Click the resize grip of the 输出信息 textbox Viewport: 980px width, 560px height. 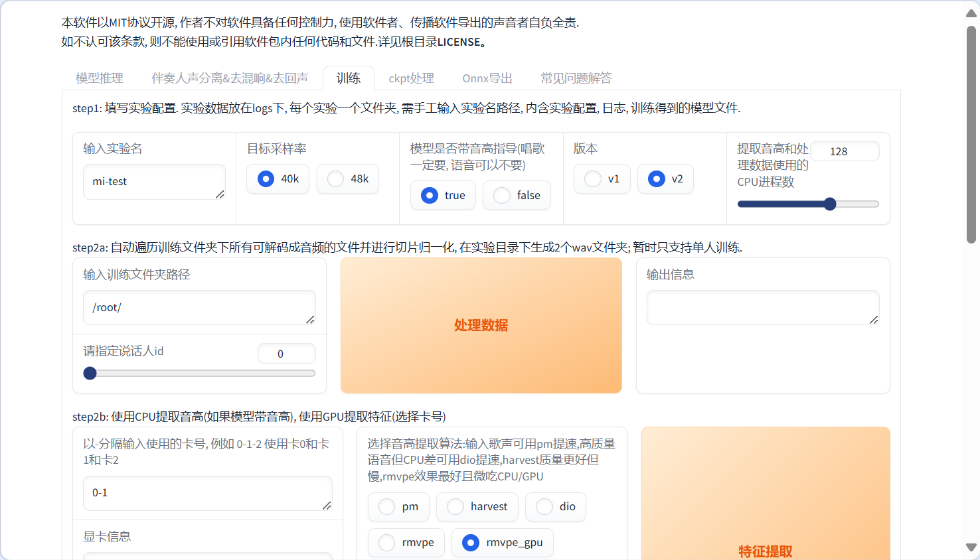tap(874, 320)
